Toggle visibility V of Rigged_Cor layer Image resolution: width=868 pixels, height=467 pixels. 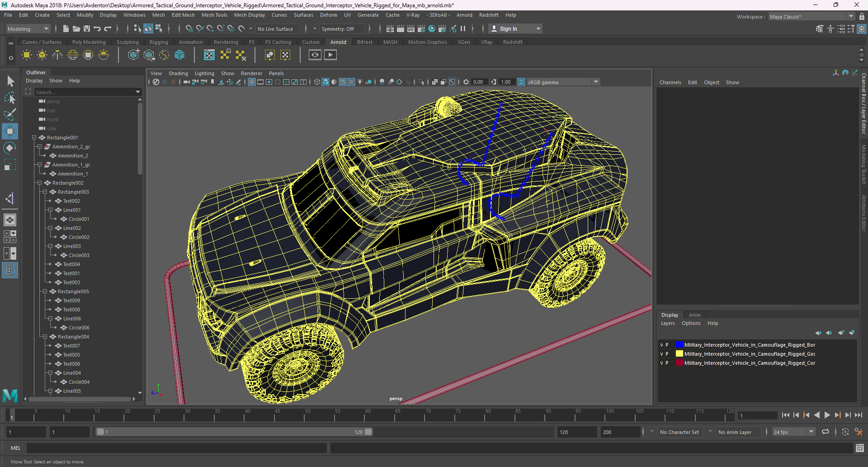click(661, 363)
